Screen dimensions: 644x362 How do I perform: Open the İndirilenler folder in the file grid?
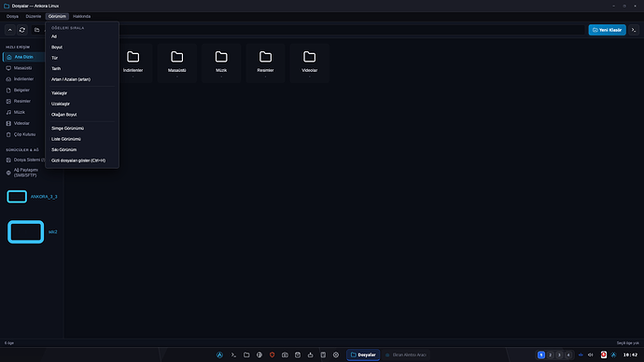pyautogui.click(x=133, y=63)
